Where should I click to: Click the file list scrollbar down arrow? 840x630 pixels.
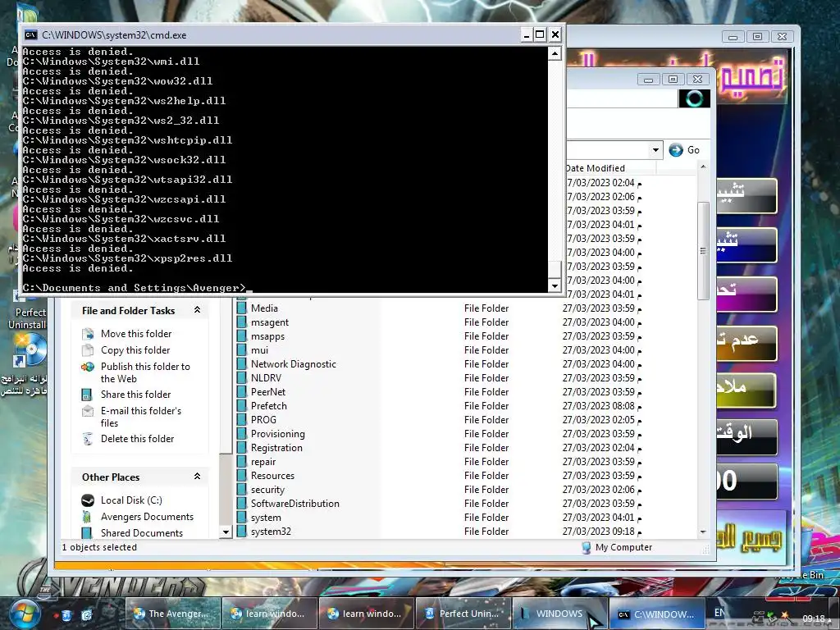point(703,532)
